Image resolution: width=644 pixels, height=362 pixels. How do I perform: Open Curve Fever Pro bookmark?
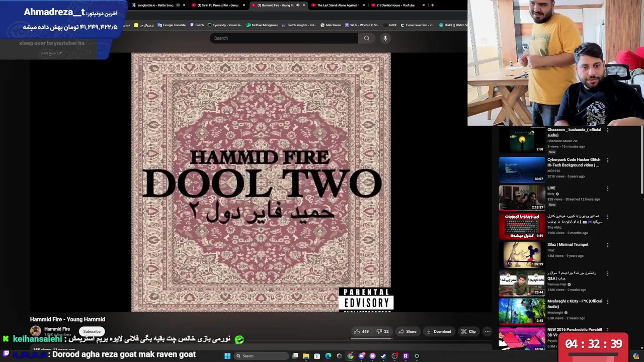pyautogui.click(x=417, y=25)
